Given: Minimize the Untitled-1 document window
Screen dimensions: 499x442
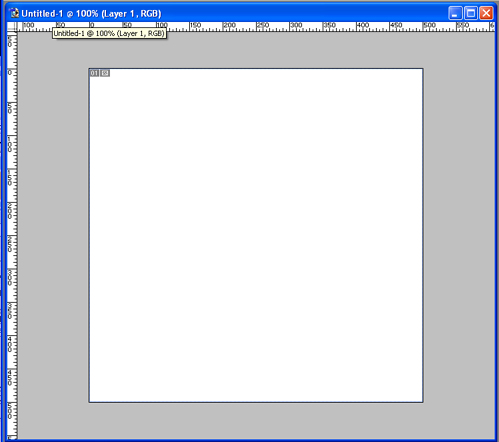Looking at the screenshot, I should tap(455, 13).
